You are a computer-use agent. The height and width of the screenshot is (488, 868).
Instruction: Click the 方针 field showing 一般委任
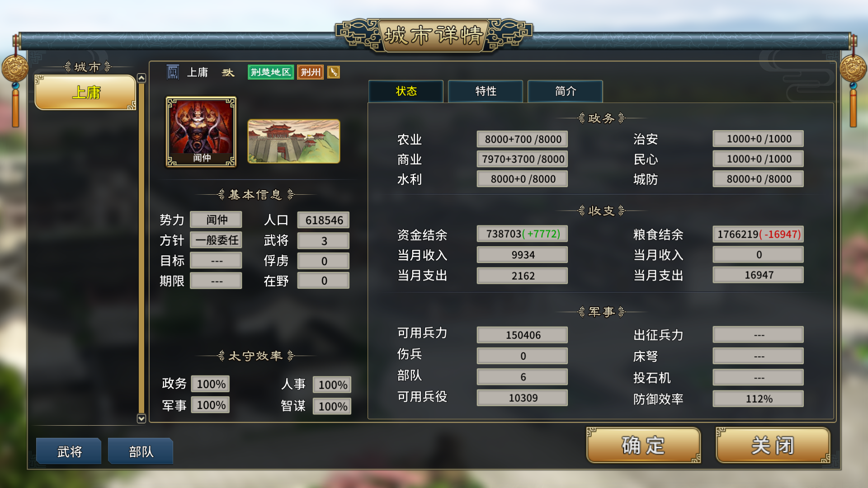coord(216,240)
